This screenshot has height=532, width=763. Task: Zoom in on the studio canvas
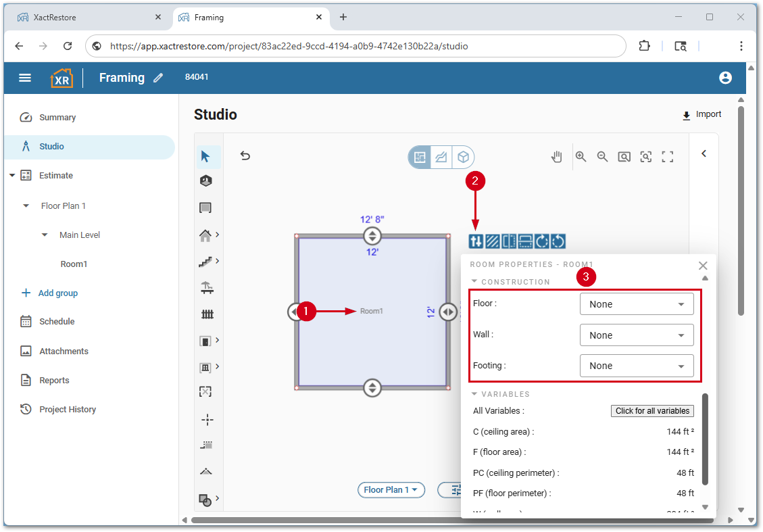click(x=581, y=157)
